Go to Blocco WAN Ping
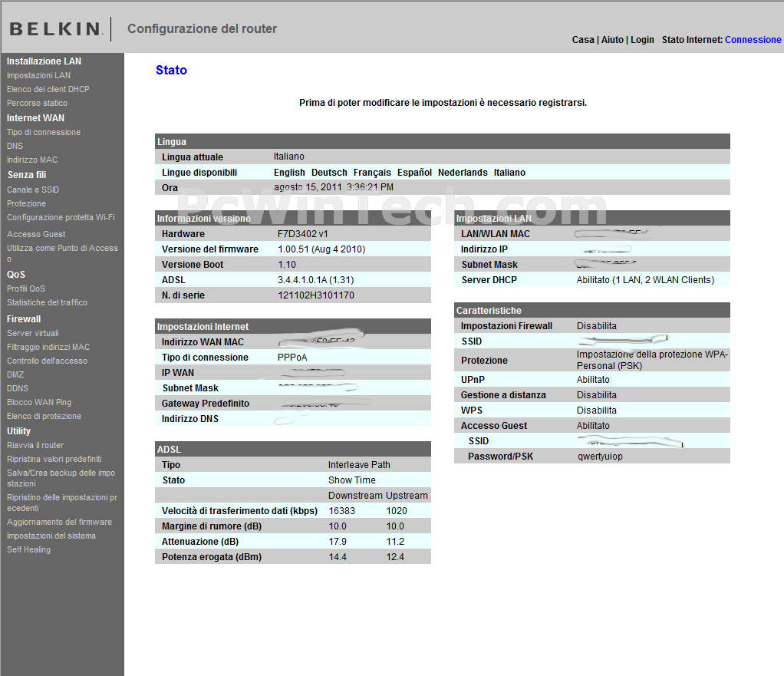The height and width of the screenshot is (676, 784). pyautogui.click(x=39, y=403)
